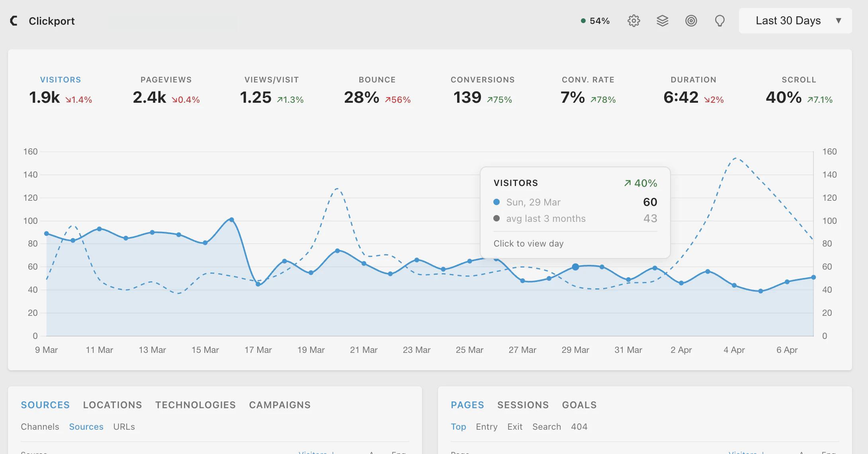Open the goals target icon

point(691,21)
